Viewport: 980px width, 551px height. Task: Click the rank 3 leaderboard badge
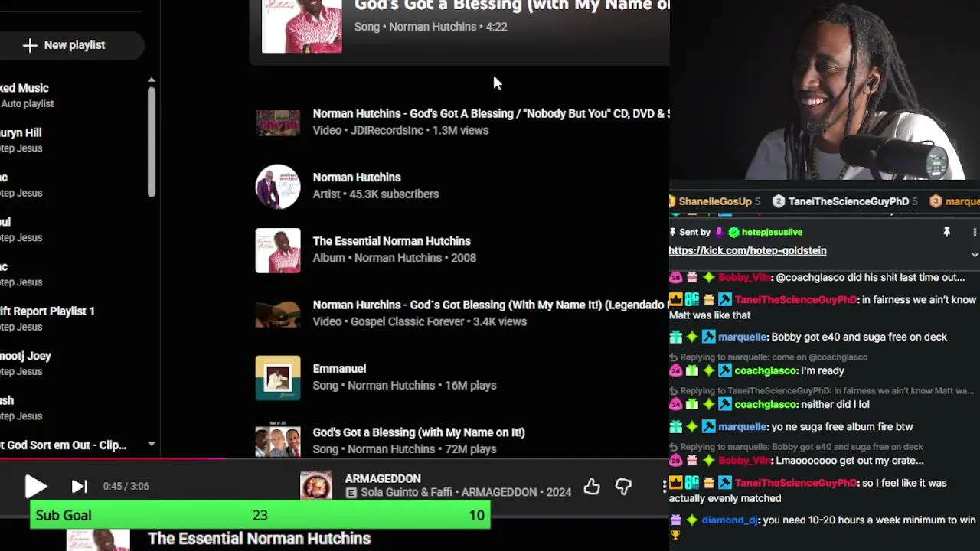[936, 201]
